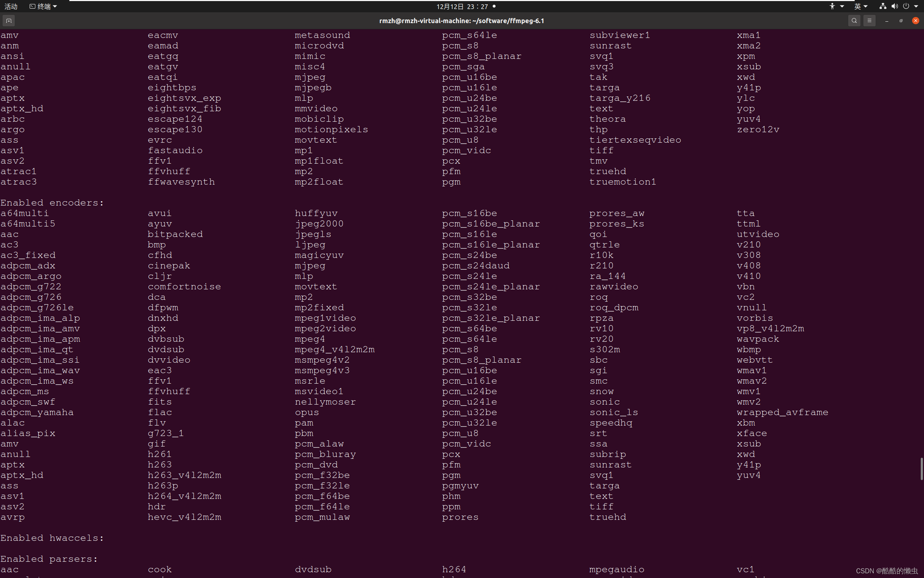
Task: Click 'vp8_v4l2m2m' encoder entry
Action: pyautogui.click(x=771, y=328)
